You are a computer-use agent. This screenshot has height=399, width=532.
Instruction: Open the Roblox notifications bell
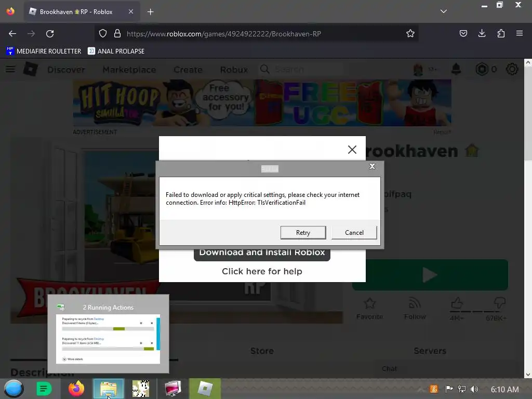click(456, 69)
